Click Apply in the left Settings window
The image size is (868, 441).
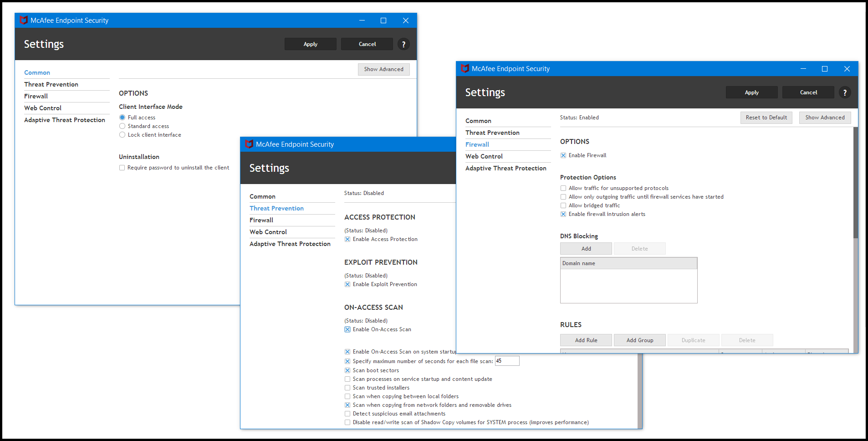coord(311,44)
